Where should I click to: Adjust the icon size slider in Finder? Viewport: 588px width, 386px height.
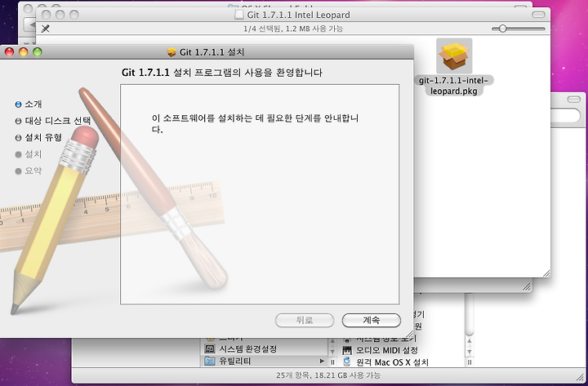[503, 29]
